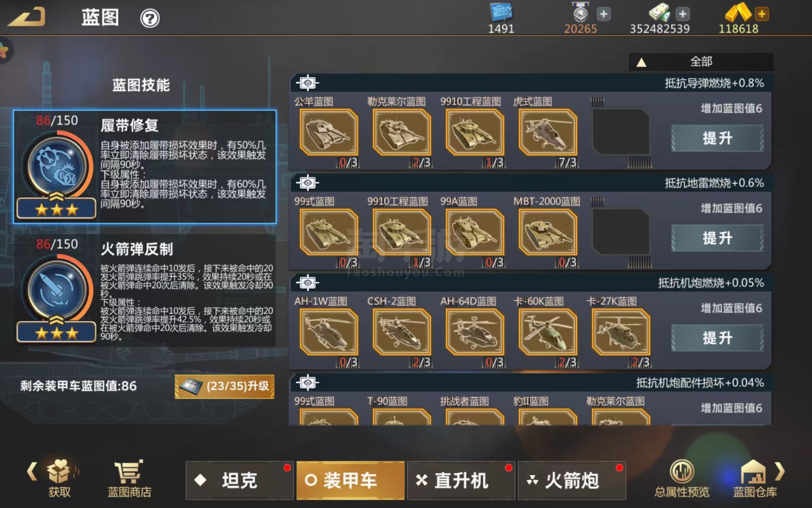The height and width of the screenshot is (508, 812).
Task: Toggle eye icon on 抵抗机炮燃烧 row
Action: [x=308, y=283]
